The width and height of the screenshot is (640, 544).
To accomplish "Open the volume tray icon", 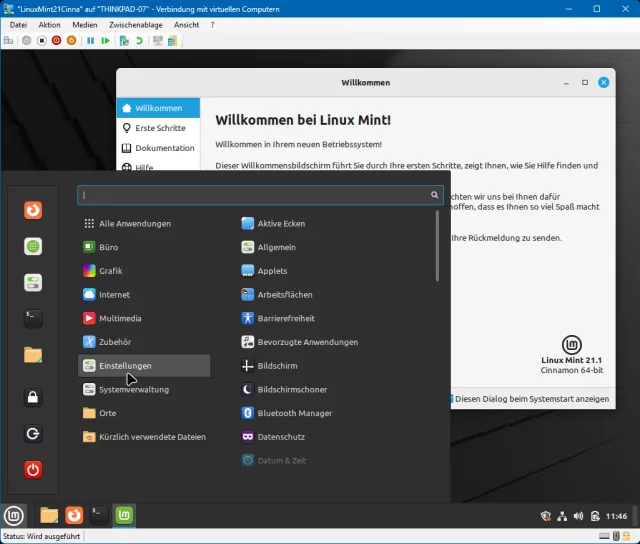I will click(578, 516).
